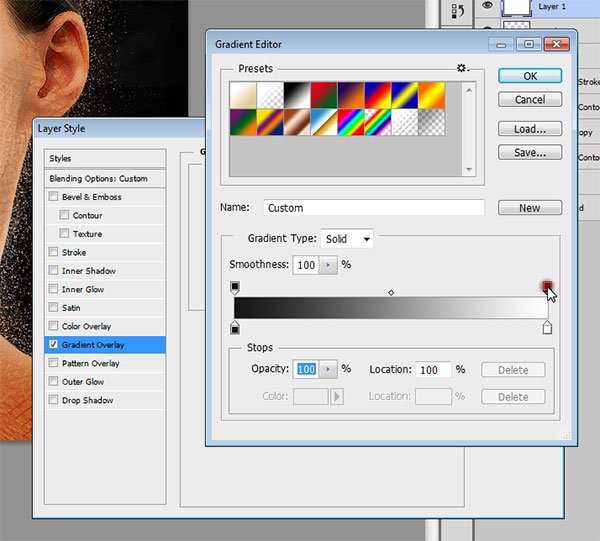Click the gradient midpoint diamond marker
The image size is (600, 541).
pos(391,293)
